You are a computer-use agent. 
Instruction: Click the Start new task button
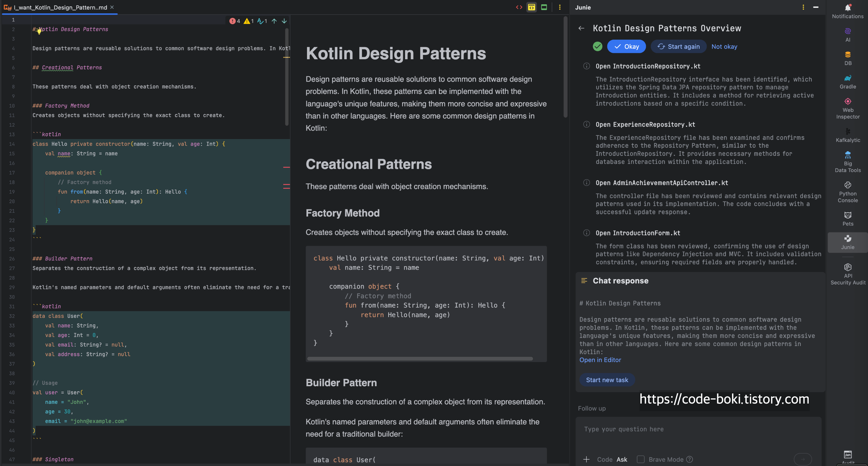pyautogui.click(x=607, y=380)
